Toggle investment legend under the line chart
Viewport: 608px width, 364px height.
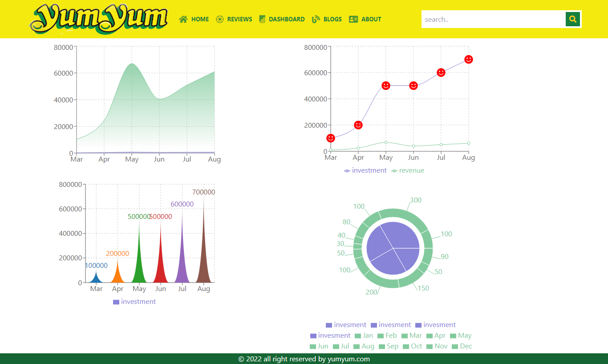coord(365,170)
